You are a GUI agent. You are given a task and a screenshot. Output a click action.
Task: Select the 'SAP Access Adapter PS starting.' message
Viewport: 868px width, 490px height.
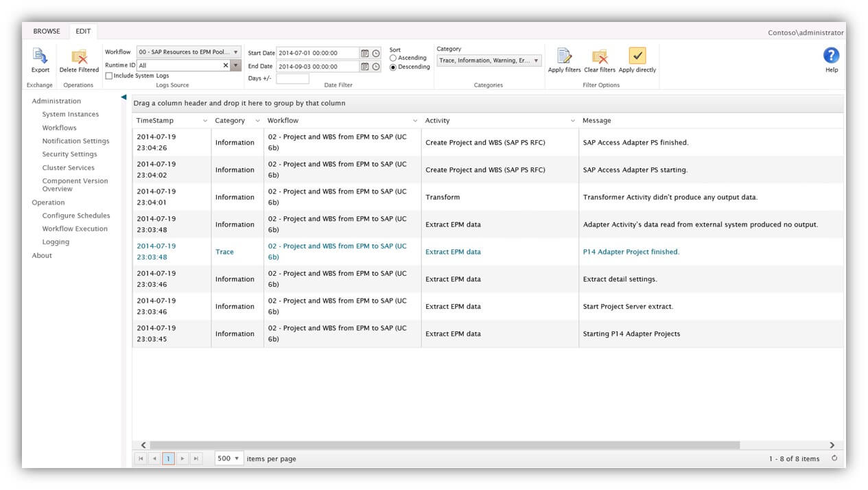coord(635,170)
